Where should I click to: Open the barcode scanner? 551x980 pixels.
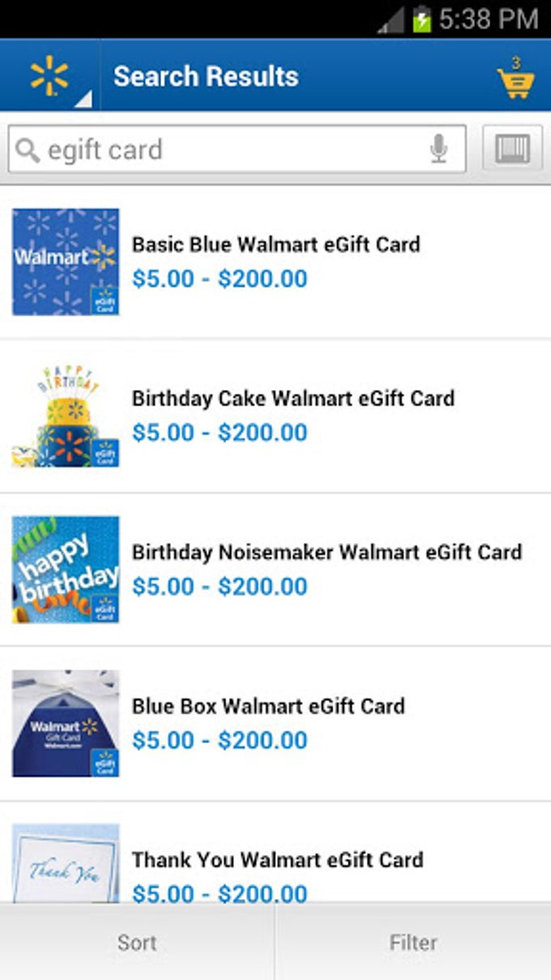pos(512,149)
